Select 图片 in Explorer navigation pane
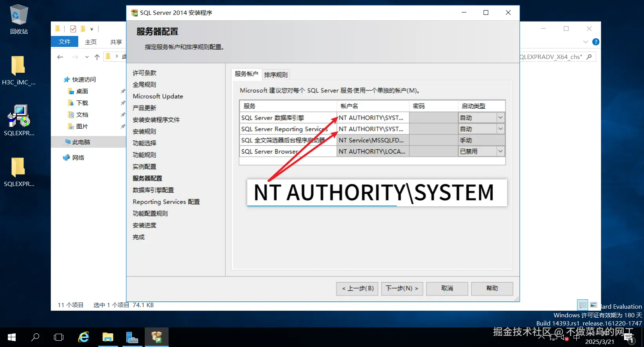The image size is (644, 347). point(82,126)
